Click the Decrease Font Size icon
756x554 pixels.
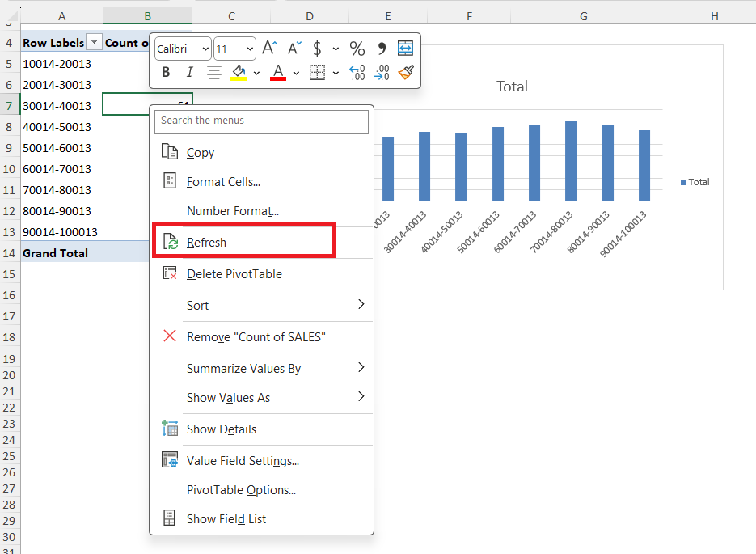tap(294, 49)
